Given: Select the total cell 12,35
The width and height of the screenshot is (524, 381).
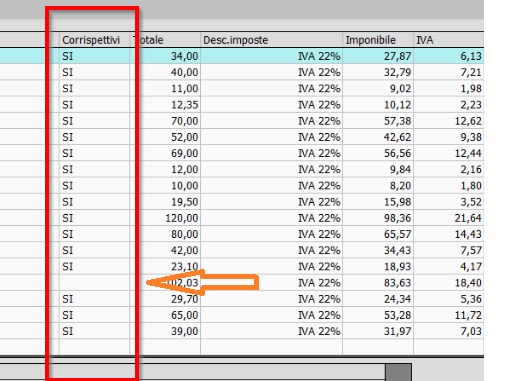Looking at the screenshot, I should coord(165,105).
